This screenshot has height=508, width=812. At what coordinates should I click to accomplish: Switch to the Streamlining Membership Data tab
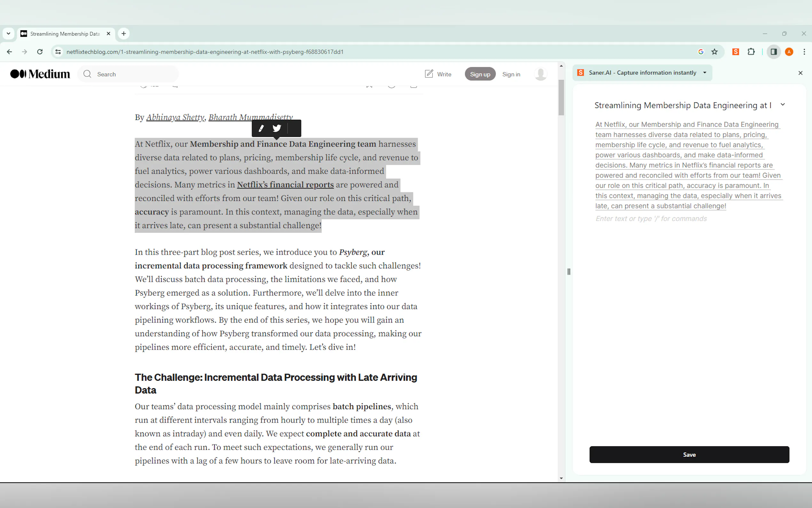coord(66,34)
